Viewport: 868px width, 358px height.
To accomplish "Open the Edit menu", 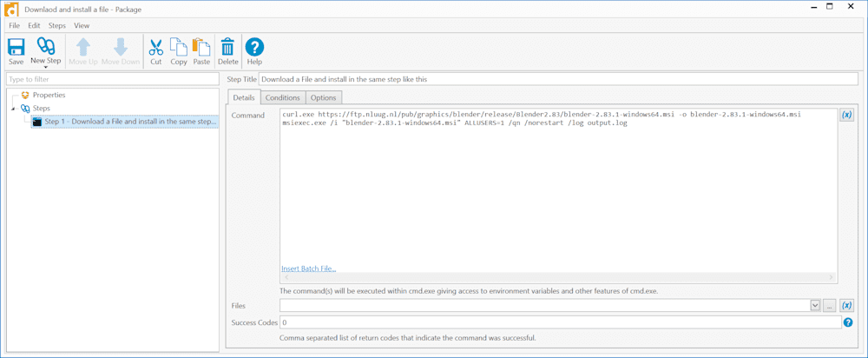I will pyautogui.click(x=34, y=25).
